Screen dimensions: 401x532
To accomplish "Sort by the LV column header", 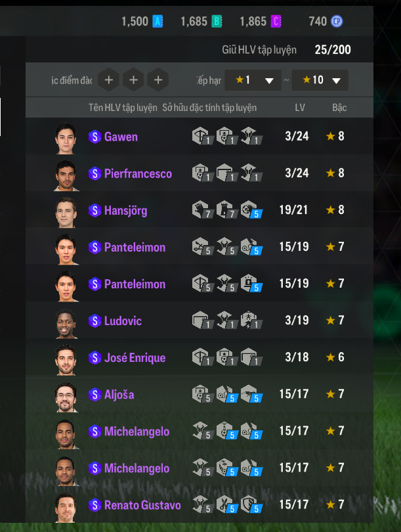I will (300, 108).
